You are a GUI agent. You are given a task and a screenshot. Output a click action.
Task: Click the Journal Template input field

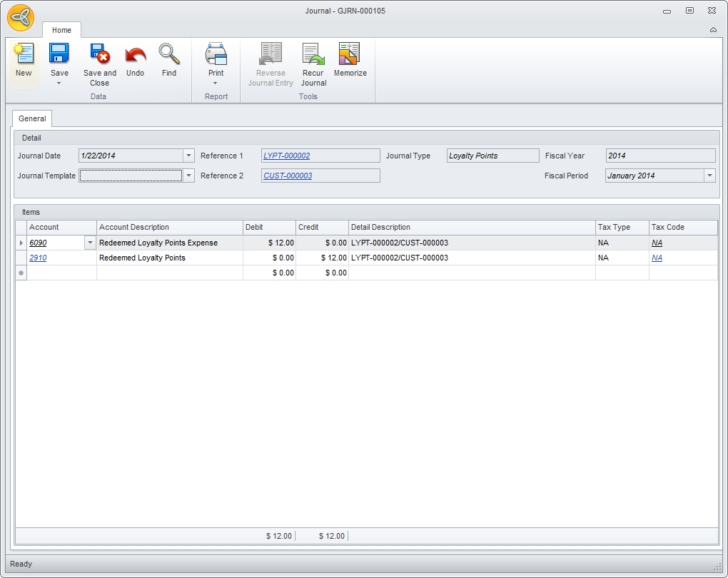point(131,176)
